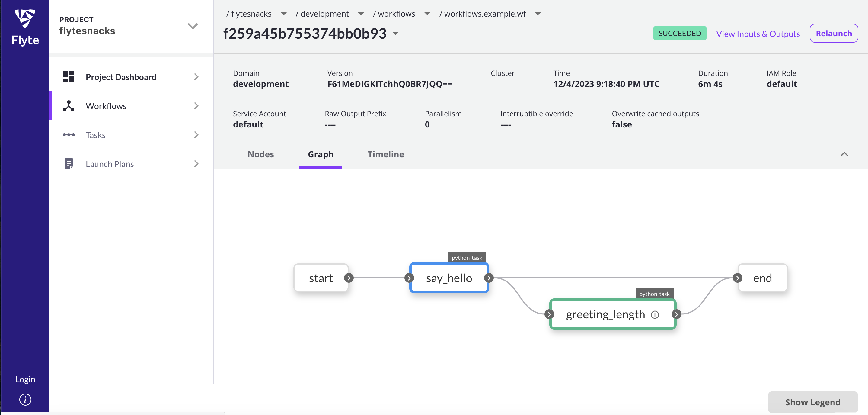This screenshot has width=868, height=415.
Task: Expand the project selector chevron
Action: [193, 26]
